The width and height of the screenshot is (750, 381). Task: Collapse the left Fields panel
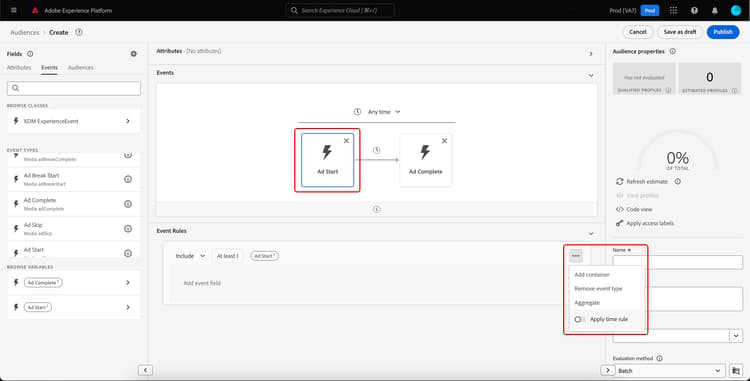(145, 370)
